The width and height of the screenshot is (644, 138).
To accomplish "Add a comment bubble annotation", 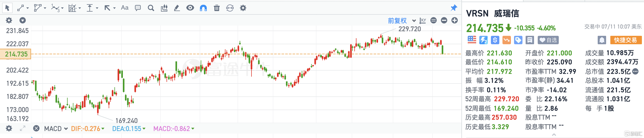I will [138, 8].
